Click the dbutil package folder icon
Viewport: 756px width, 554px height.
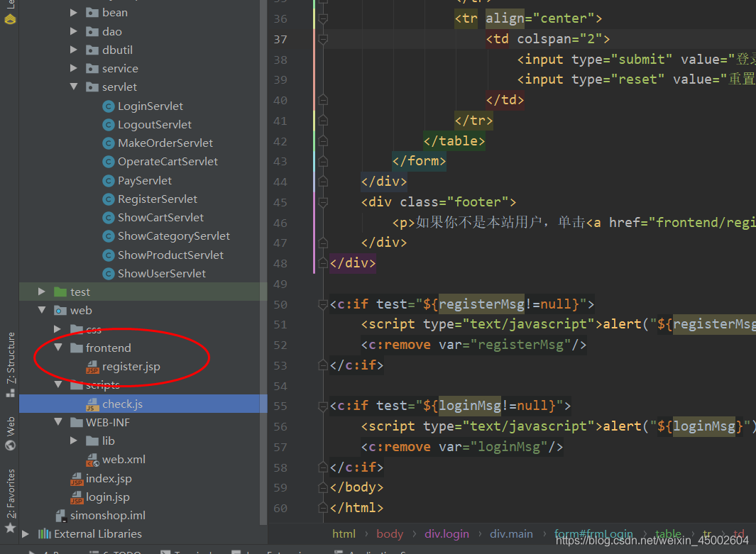click(x=92, y=50)
